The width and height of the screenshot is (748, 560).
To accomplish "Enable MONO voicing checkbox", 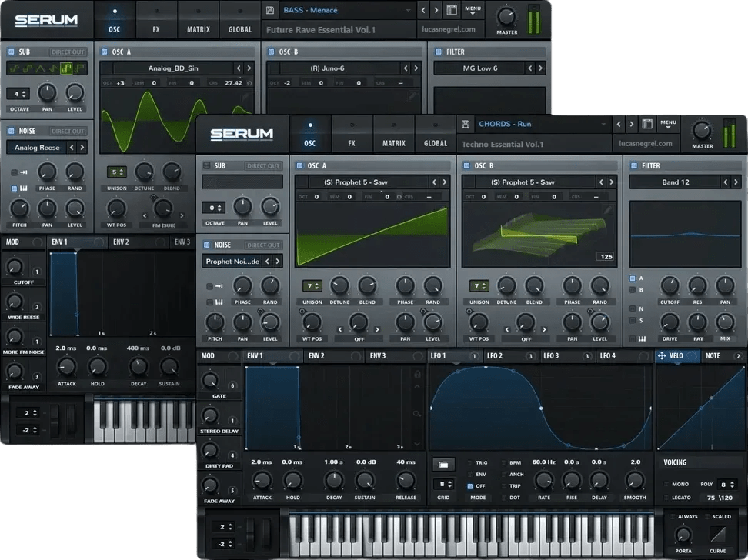I will tap(666, 484).
